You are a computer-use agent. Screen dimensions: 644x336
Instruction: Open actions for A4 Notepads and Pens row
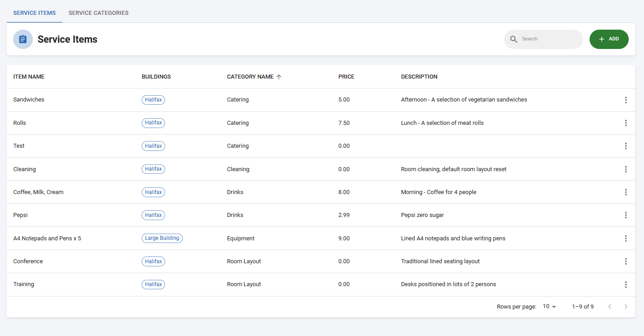pyautogui.click(x=626, y=239)
